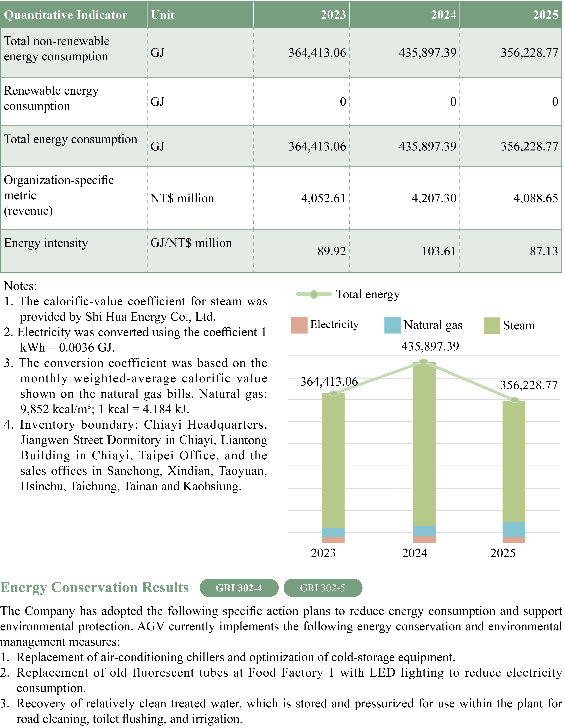Select the "Unit" column header
Viewport: 565px width, 728px height.
(x=162, y=15)
